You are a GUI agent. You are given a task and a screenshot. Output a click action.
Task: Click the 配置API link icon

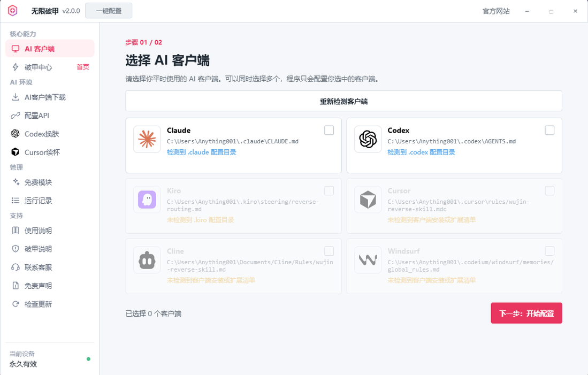point(16,116)
